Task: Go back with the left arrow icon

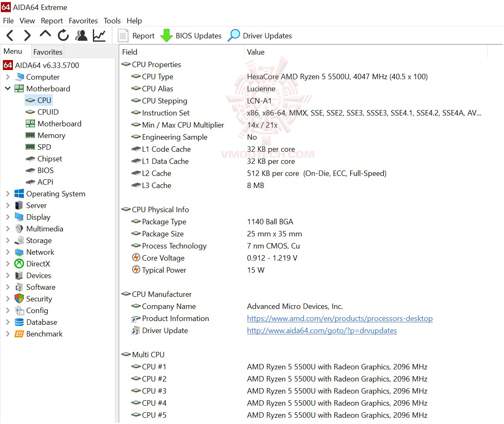Action: pyautogui.click(x=10, y=36)
